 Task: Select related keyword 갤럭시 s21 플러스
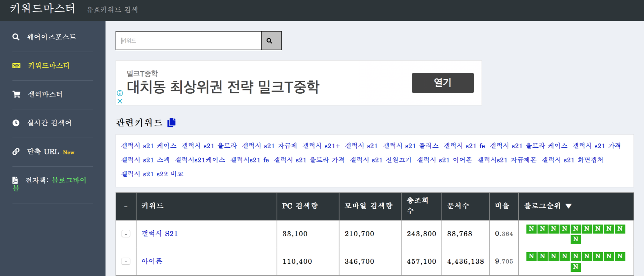tap(411, 146)
